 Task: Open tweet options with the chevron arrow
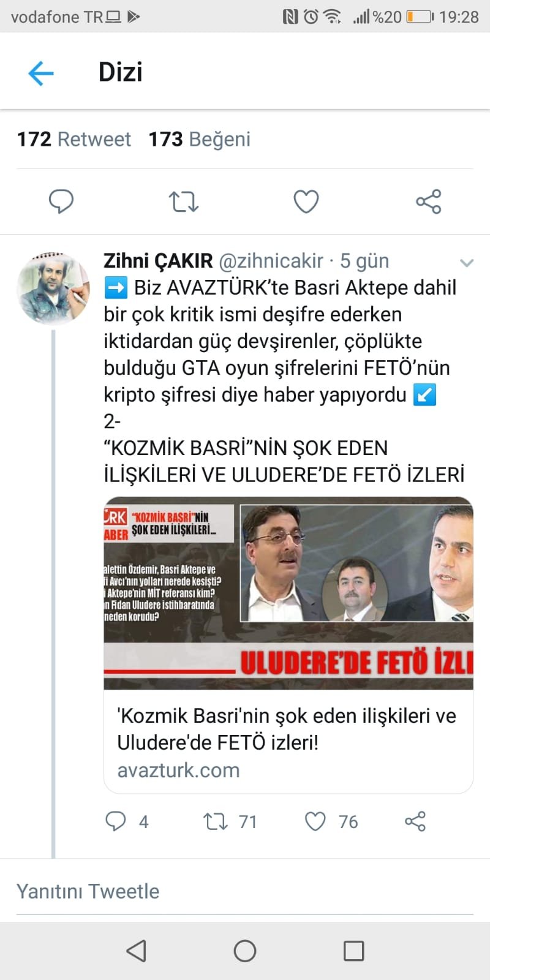pyautogui.click(x=467, y=263)
